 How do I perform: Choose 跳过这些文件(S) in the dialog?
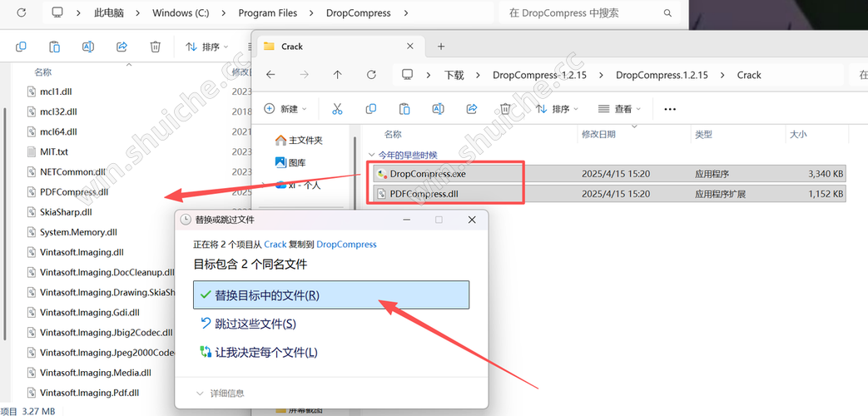point(255,324)
